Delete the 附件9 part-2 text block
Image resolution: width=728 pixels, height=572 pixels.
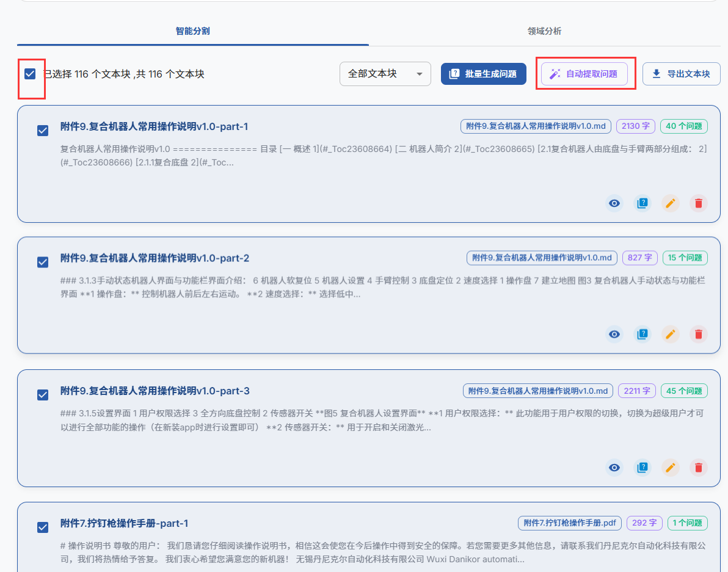(x=698, y=334)
